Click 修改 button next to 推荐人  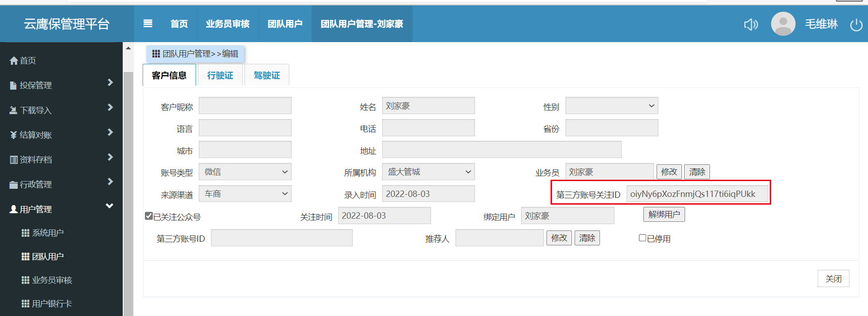pyautogui.click(x=559, y=238)
